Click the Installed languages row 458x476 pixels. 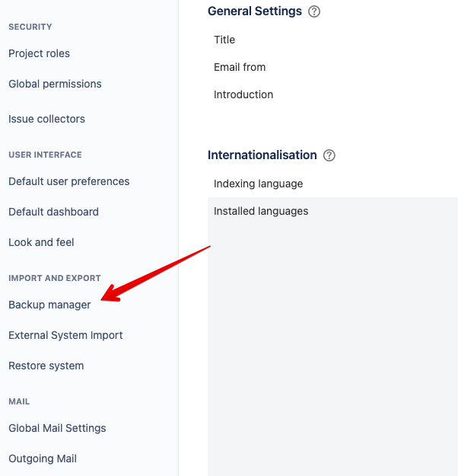261,211
